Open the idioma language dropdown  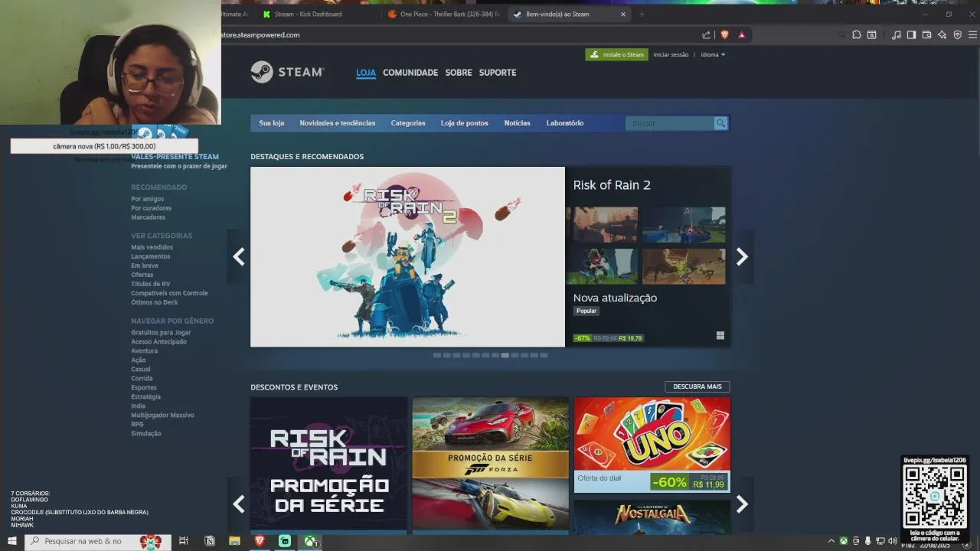(713, 54)
